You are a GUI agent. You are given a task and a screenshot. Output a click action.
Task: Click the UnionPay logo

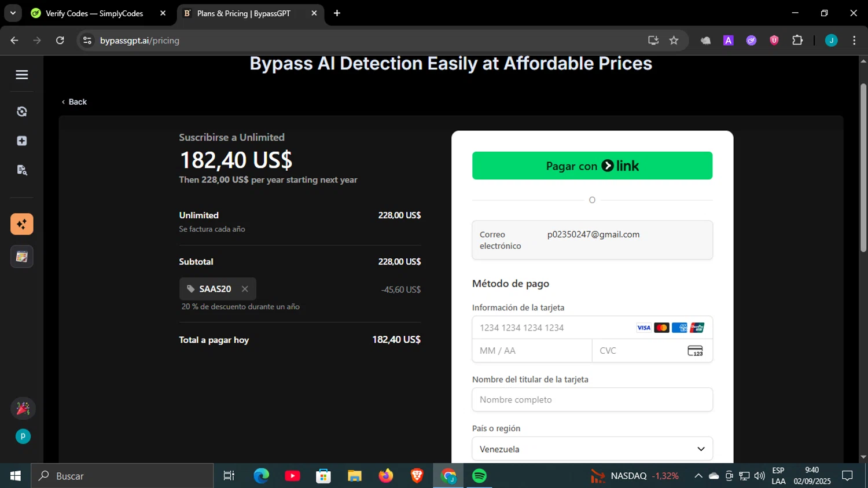click(697, 328)
